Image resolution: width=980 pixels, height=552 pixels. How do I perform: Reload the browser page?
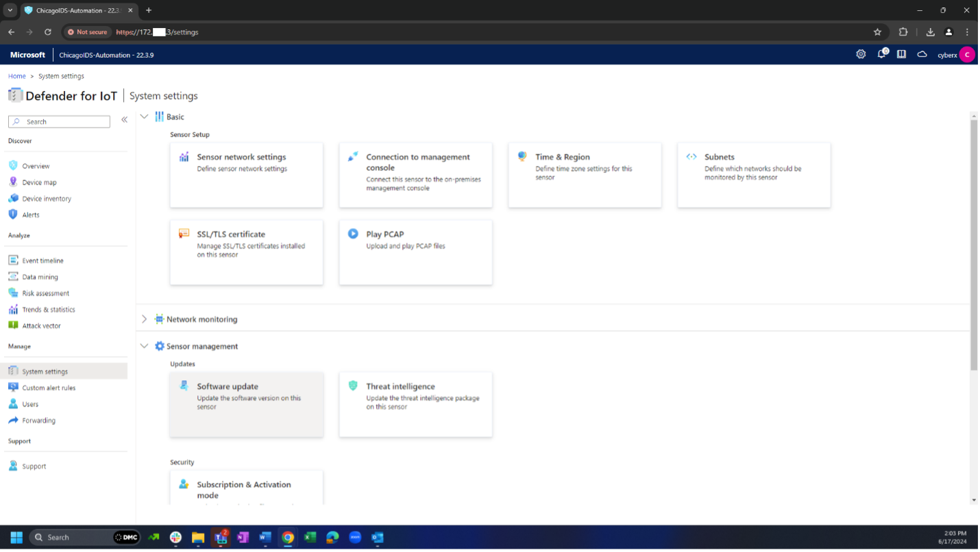[x=48, y=32]
